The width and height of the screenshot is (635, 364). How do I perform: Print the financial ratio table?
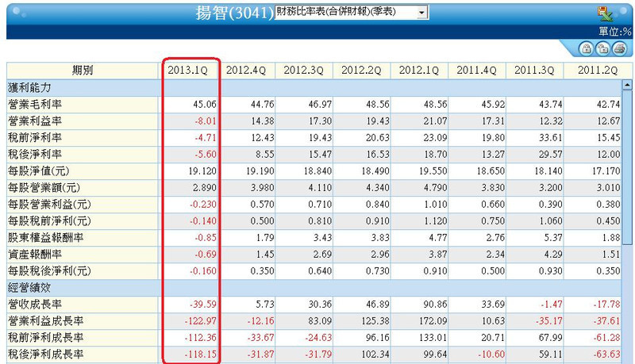tap(620, 49)
